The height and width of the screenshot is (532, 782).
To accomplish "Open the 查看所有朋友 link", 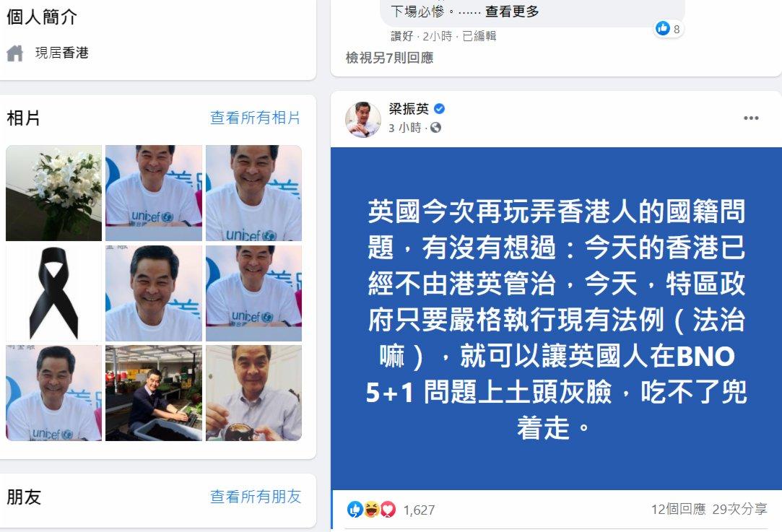I will [256, 497].
